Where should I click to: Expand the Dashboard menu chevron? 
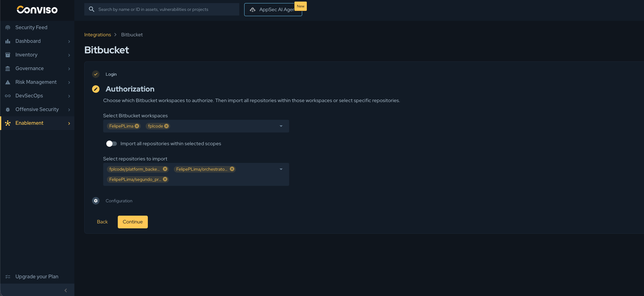(69, 42)
